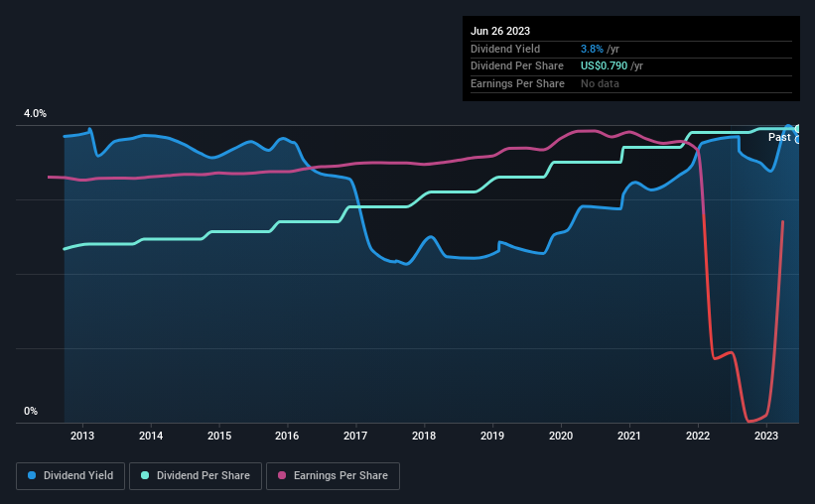Viewport: 815px width, 504px height.
Task: Toggle the Earnings Per Share legend button
Action: pos(333,476)
